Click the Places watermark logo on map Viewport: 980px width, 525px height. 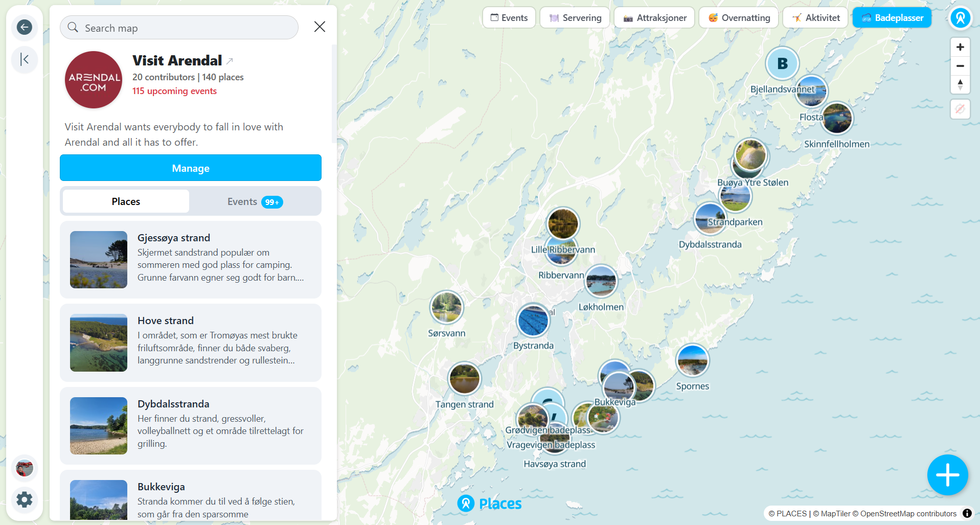pyautogui.click(x=489, y=504)
